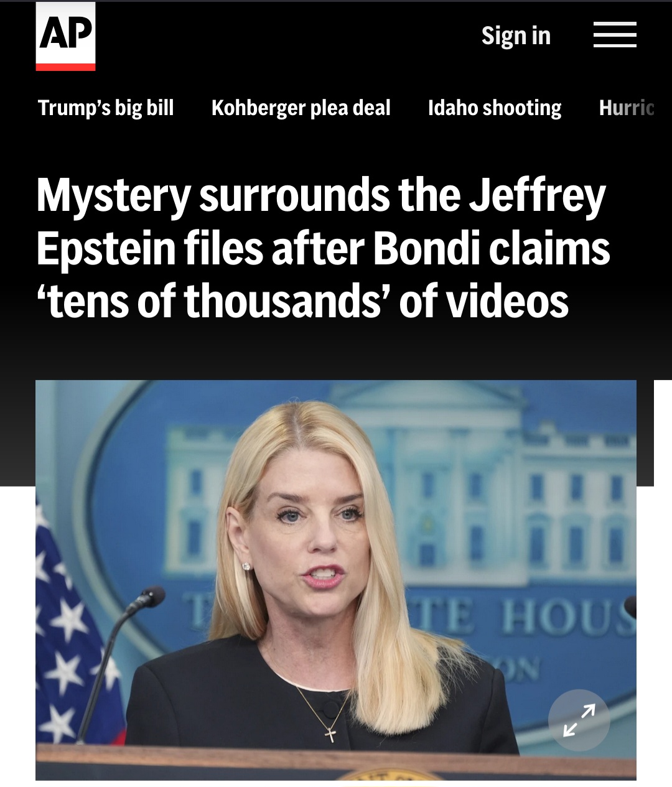Tap the red bar of AP logo
Viewport: 672px width, 787px height.
65,67
